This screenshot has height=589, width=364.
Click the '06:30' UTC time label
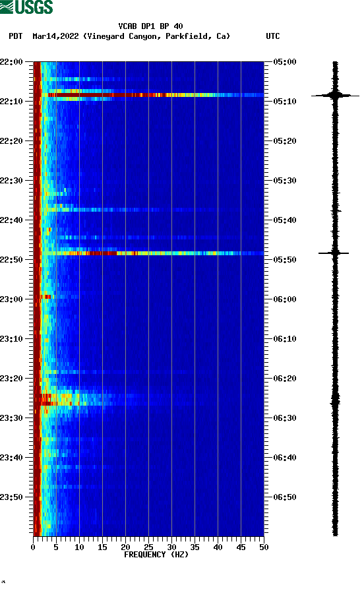285,418
